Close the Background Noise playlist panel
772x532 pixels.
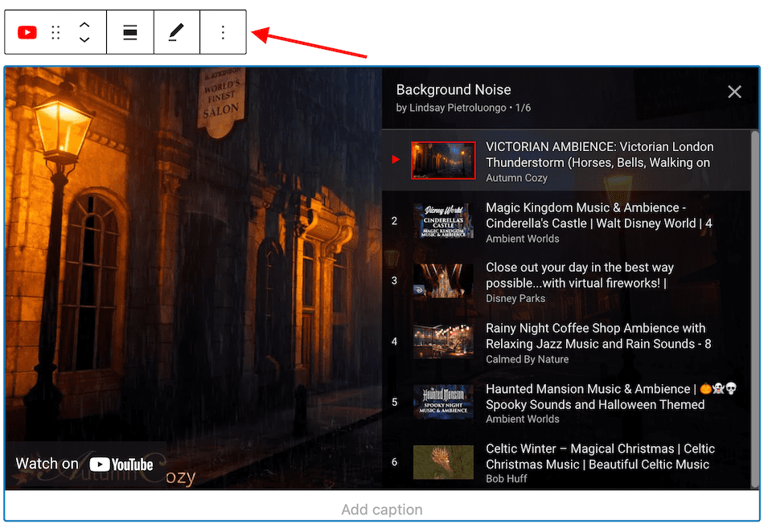734,92
